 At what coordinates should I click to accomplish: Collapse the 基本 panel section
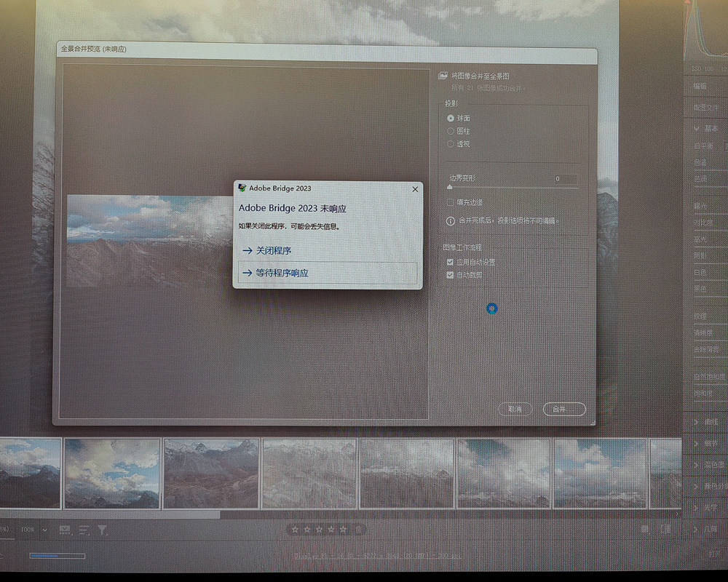(697, 129)
